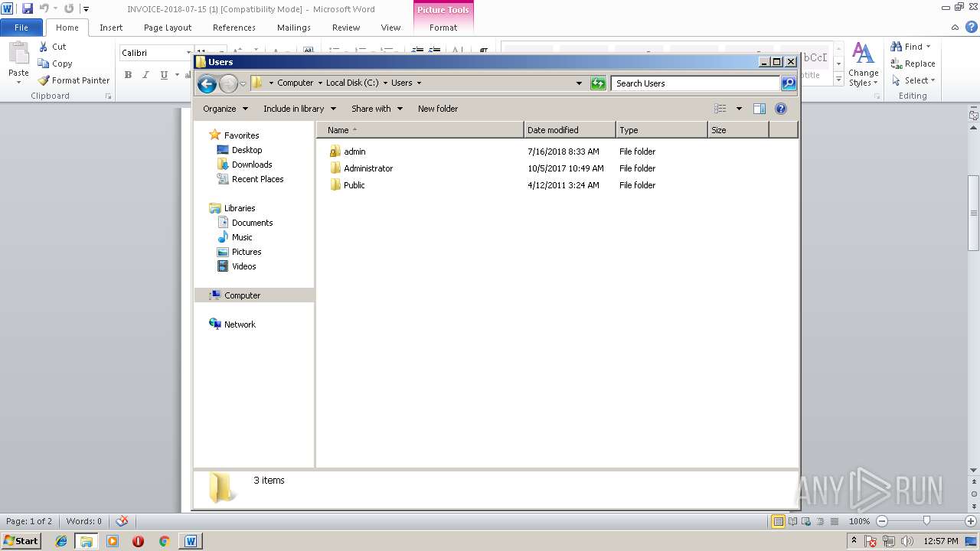Expand the view options dropdown arrow
The height and width of the screenshot is (551, 980).
tap(739, 109)
